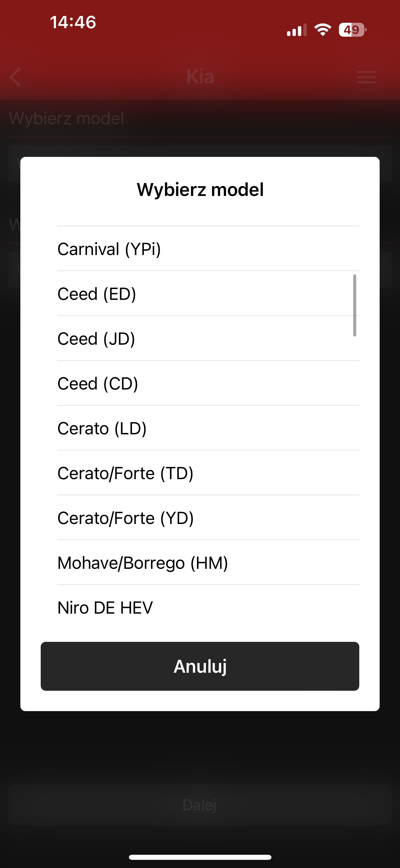Click the model list scrollbar thumb
Screen dimensions: 400x868
pyautogui.click(x=355, y=305)
